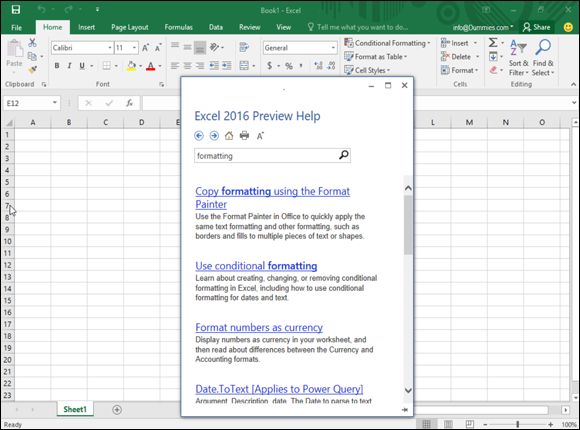Switch to the Insert tab
Screen dimensions: 580x430
click(87, 27)
